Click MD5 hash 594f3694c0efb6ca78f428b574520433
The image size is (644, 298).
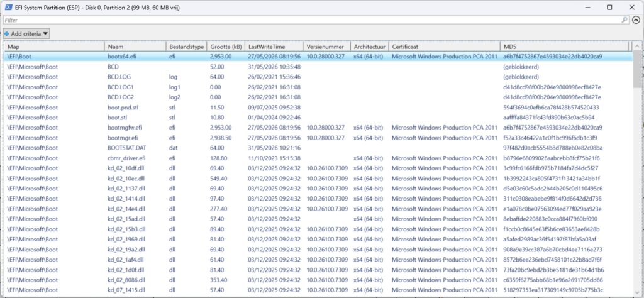click(x=551, y=107)
